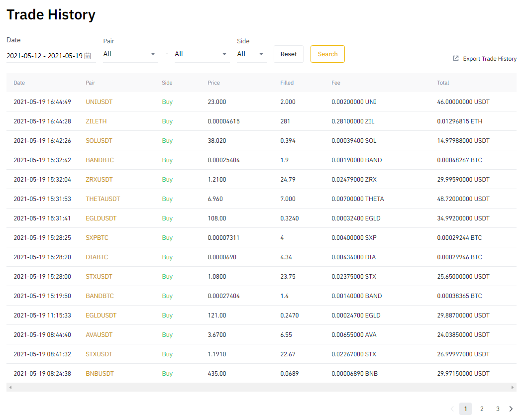The width and height of the screenshot is (524, 420).
Task: Click the date range input field
Action: pyautogui.click(x=51, y=56)
